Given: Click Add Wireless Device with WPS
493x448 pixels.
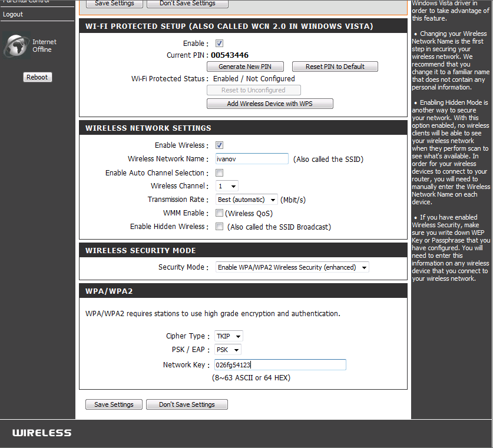Looking at the screenshot, I should coord(270,104).
